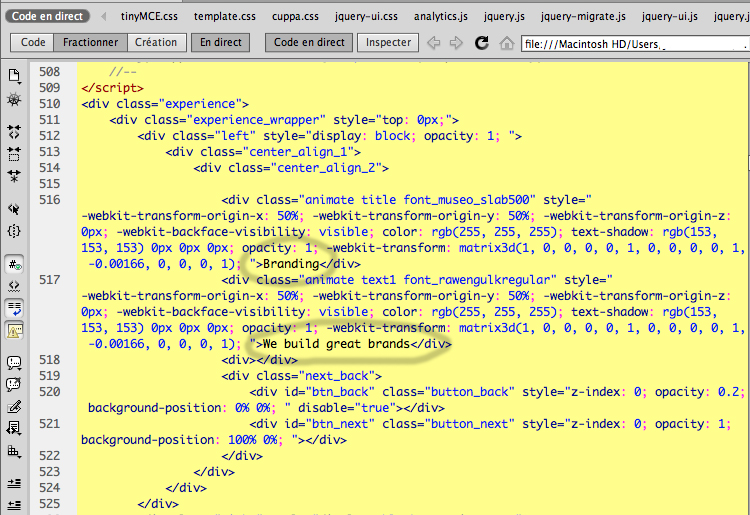Switch to Création design view
750x515 pixels.
click(156, 43)
